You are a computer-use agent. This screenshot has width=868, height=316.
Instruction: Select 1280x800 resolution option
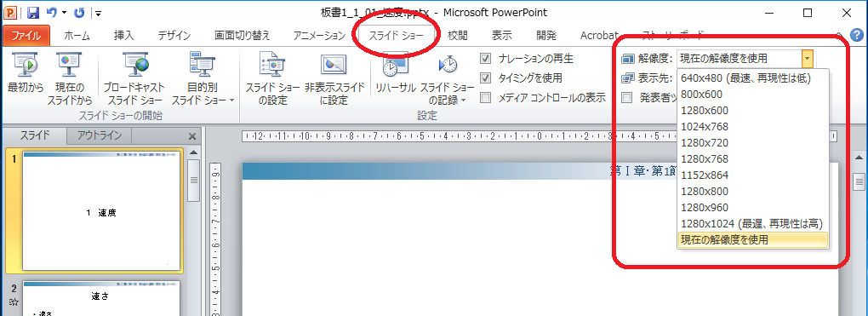(x=753, y=192)
